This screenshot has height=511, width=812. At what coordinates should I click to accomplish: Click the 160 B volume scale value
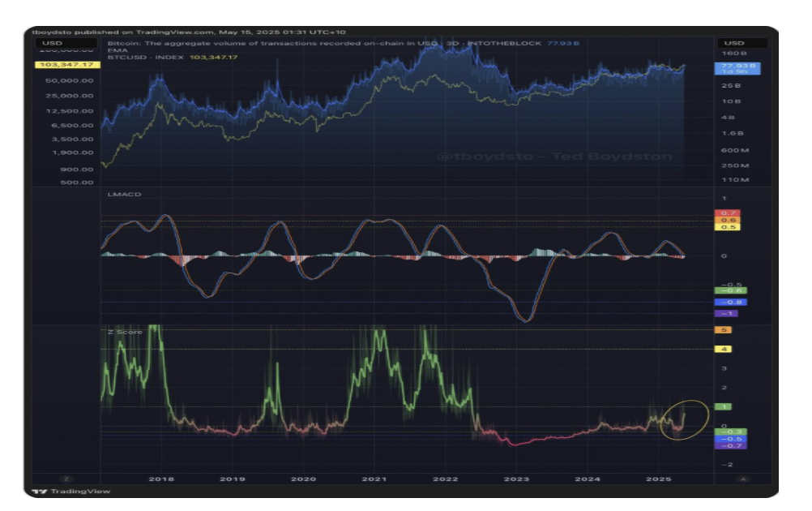click(x=734, y=54)
